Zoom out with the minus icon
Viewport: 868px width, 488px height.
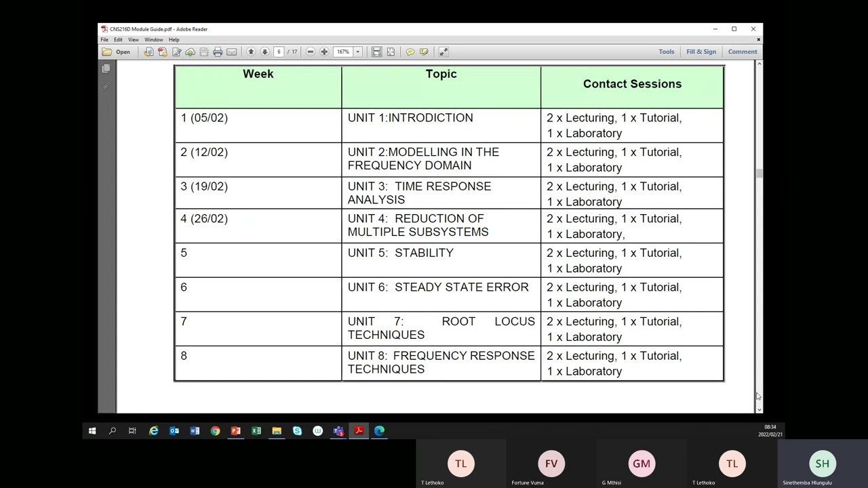tap(311, 52)
